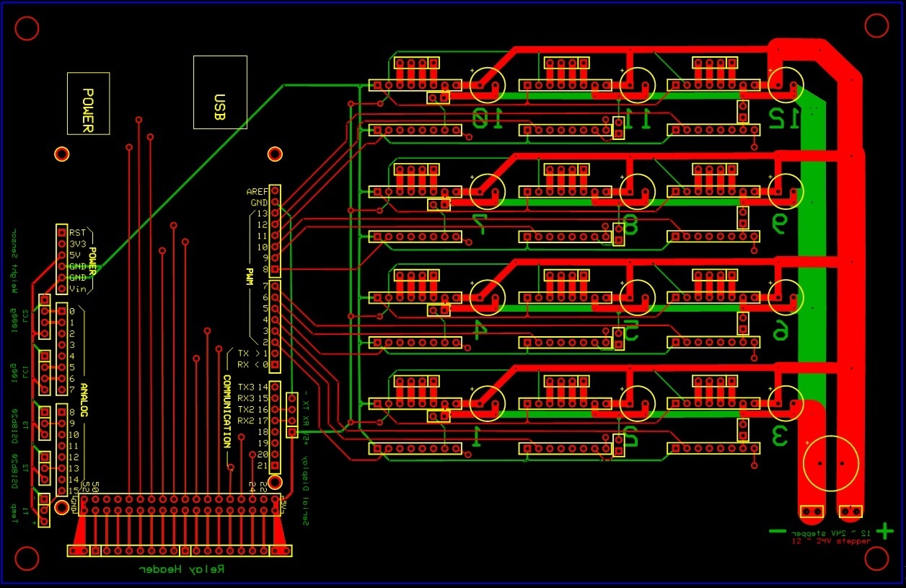Click the top-left corner mounting hole

pos(27,27)
